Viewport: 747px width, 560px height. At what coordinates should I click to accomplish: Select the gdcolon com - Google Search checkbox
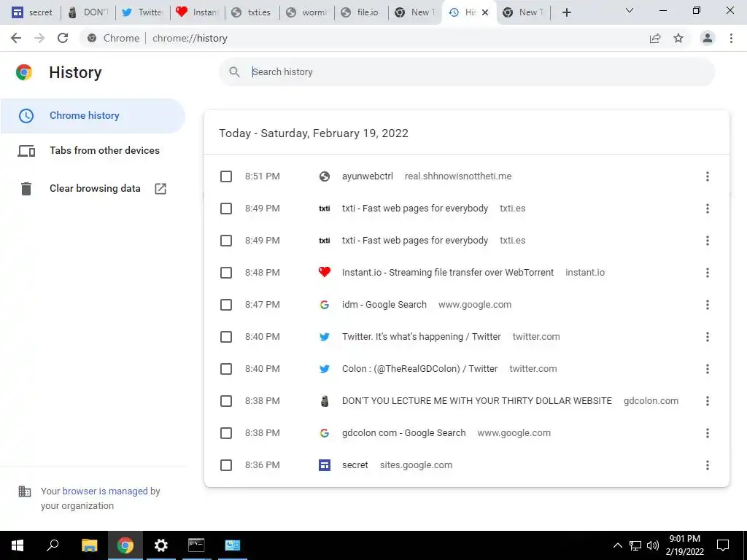pyautogui.click(x=226, y=433)
